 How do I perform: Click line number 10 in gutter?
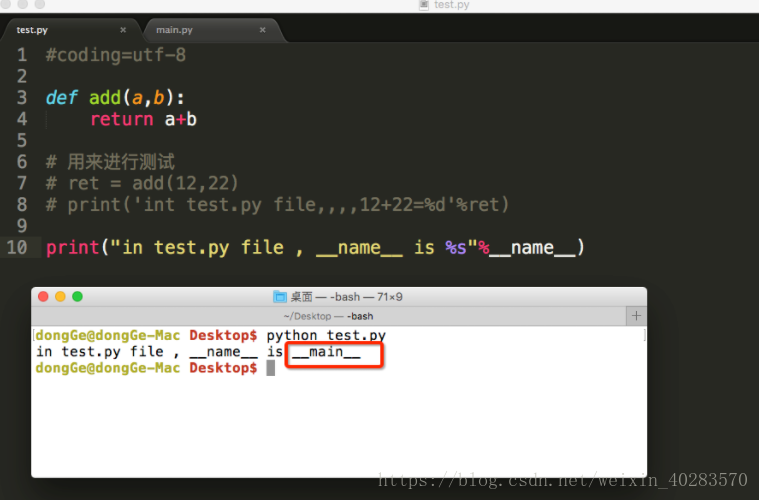click(x=17, y=247)
